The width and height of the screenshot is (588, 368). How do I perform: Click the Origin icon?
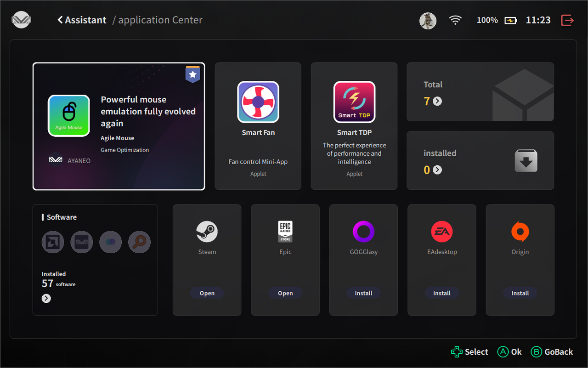[x=520, y=232]
